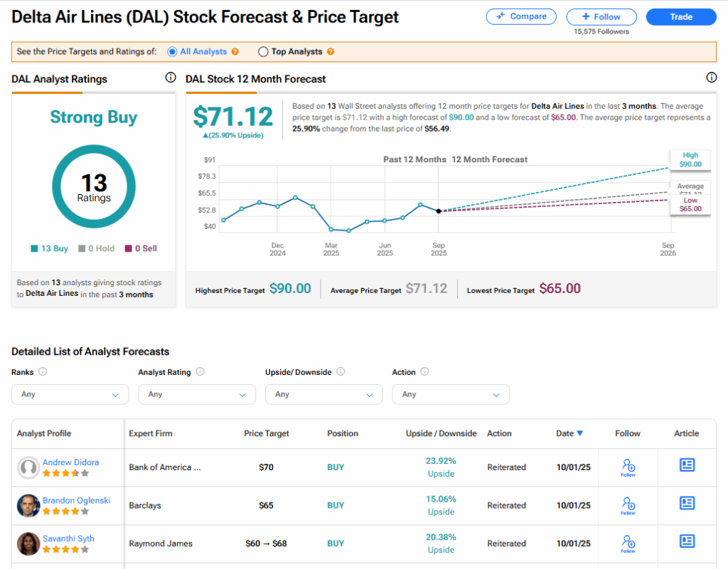Open Andrew Didora analyst profile link
Image resolution: width=728 pixels, height=569 pixels.
pos(70,462)
